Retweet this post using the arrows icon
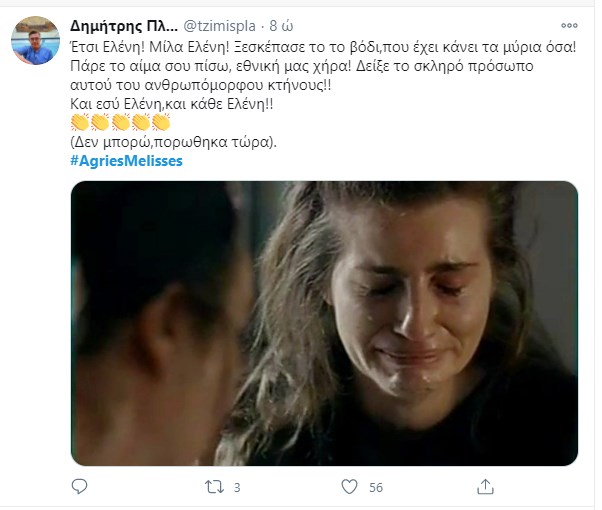The image size is (602, 510). (212, 487)
